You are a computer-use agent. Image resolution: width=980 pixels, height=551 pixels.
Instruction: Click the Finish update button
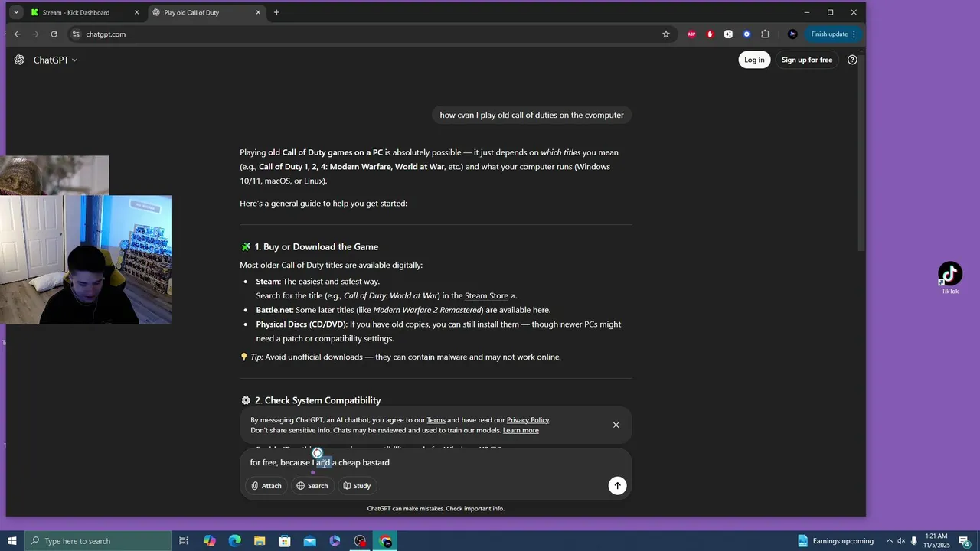(833, 34)
